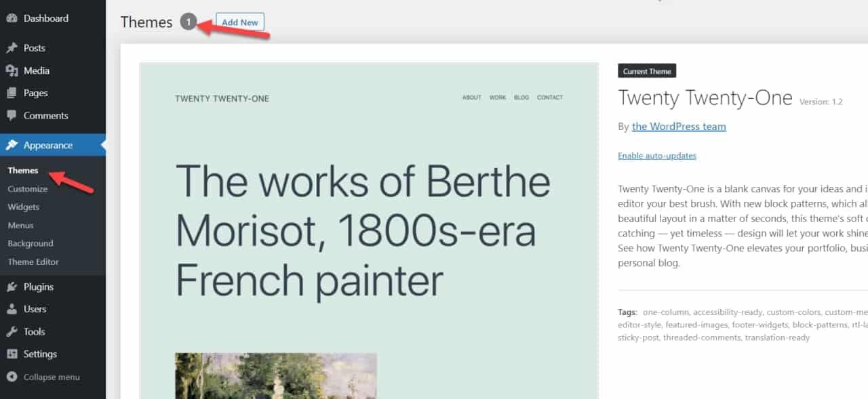The width and height of the screenshot is (868, 399).
Task: Click the Add New theme button
Action: 240,22
